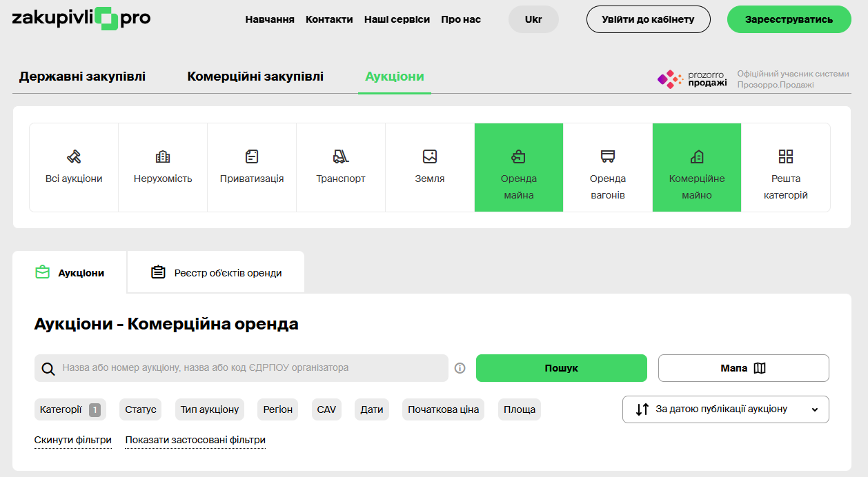
Task: Click the Скинути фільтри link
Action: click(x=73, y=440)
